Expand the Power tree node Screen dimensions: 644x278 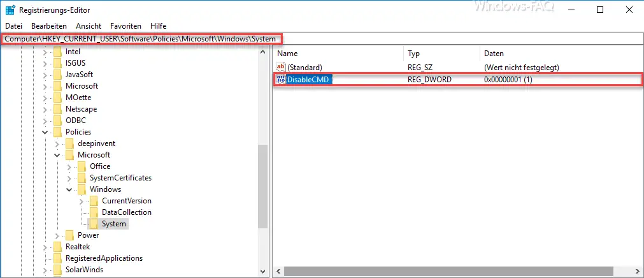(57, 236)
